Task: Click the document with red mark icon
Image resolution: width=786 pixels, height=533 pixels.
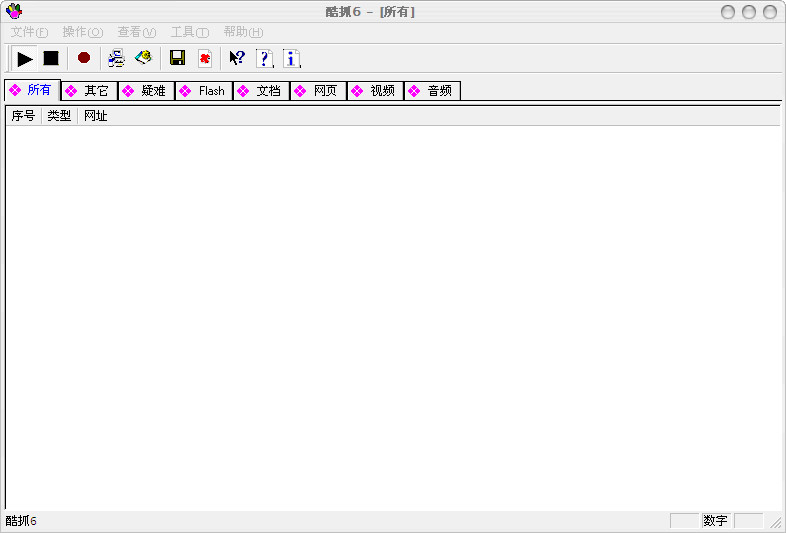Action: tap(205, 58)
